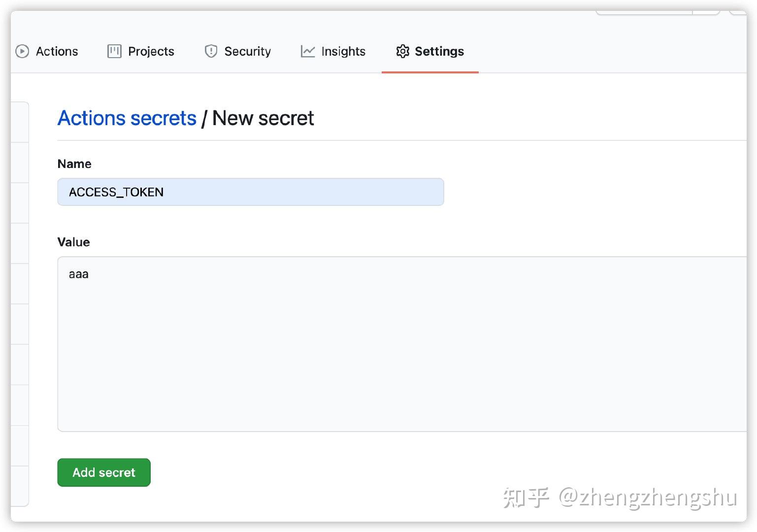Switch to the Insights tab
This screenshot has width=757, height=532.
[343, 51]
